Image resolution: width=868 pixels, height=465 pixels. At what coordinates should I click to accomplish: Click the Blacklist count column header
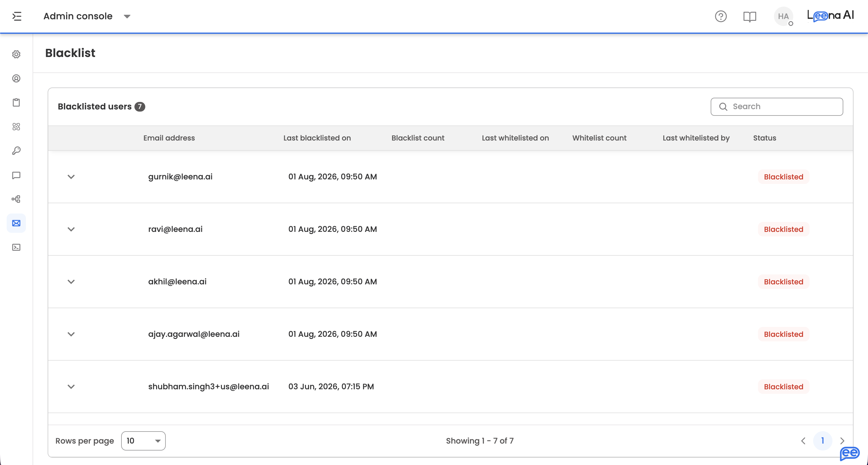[x=418, y=138]
